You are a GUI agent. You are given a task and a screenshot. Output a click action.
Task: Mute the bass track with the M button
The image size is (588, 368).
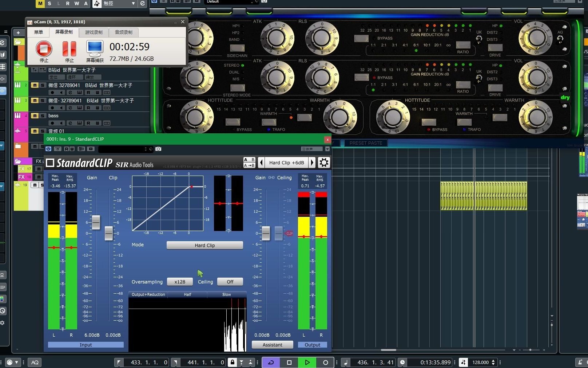35,116
